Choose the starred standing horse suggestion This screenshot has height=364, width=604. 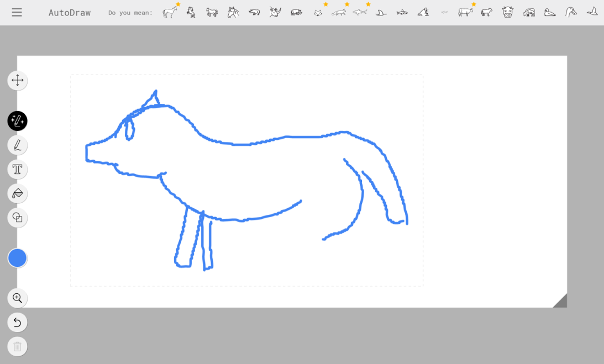[x=170, y=12]
